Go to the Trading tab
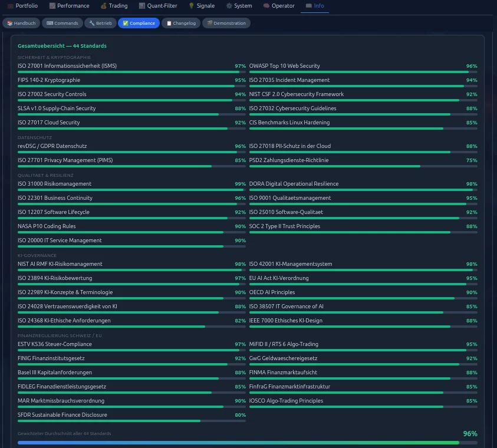Viewport: 497px width, 448px height. (114, 6)
